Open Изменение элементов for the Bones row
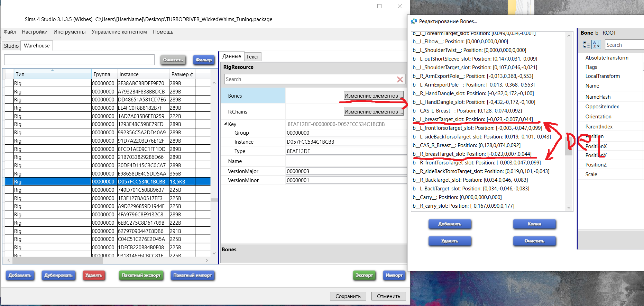 (x=374, y=96)
